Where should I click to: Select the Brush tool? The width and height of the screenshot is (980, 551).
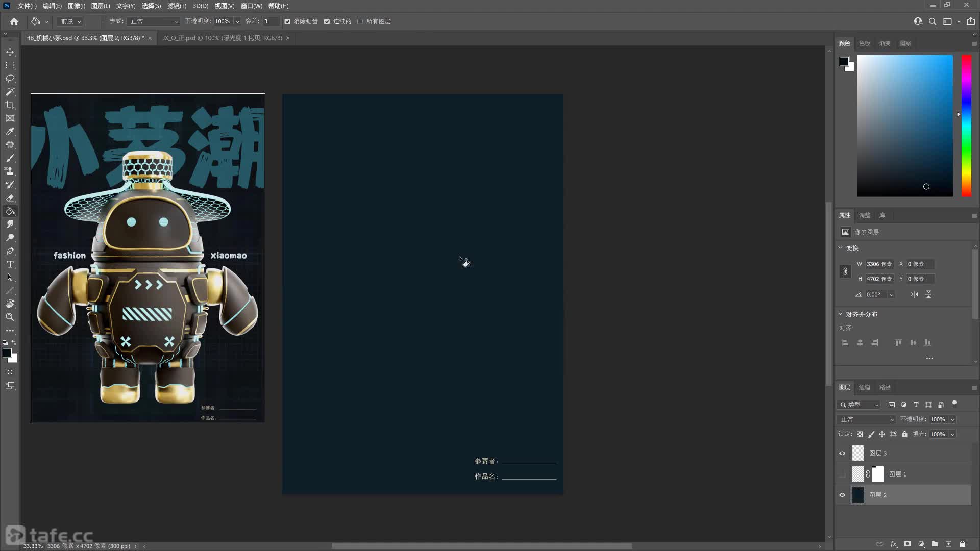(10, 158)
